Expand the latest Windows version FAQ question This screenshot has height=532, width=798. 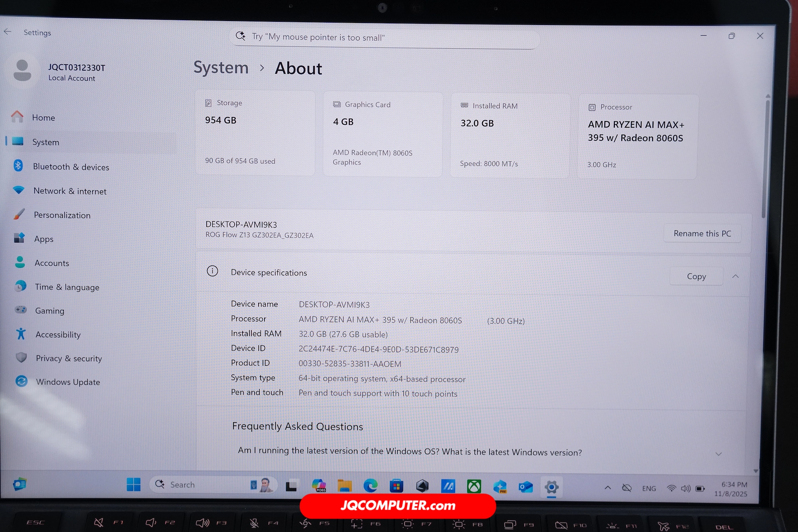(718, 454)
